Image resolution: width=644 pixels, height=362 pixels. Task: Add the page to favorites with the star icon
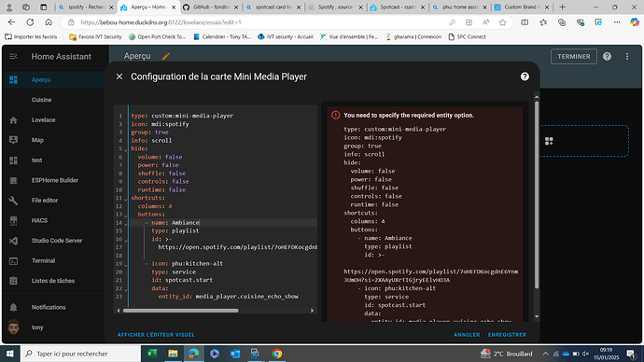tap(502, 22)
